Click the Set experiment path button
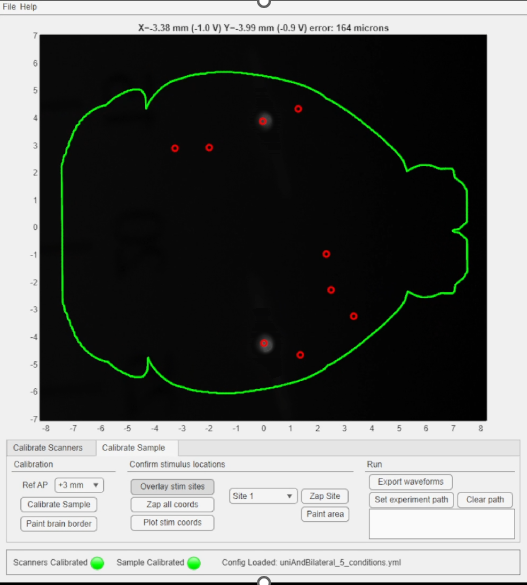This screenshot has height=585, width=527. (411, 500)
